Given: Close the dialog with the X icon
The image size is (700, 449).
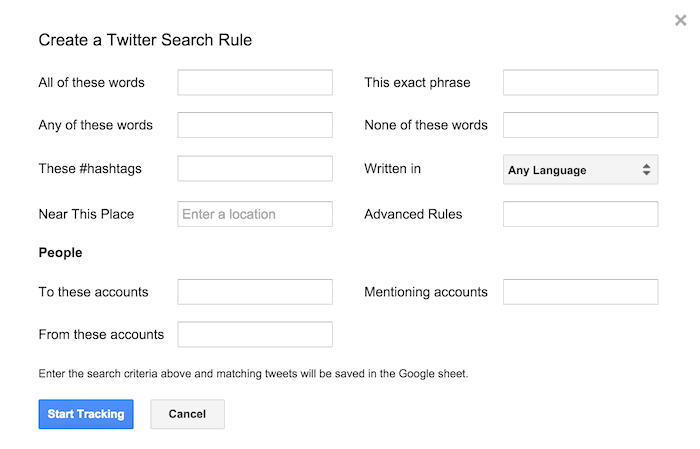Looking at the screenshot, I should [x=681, y=20].
